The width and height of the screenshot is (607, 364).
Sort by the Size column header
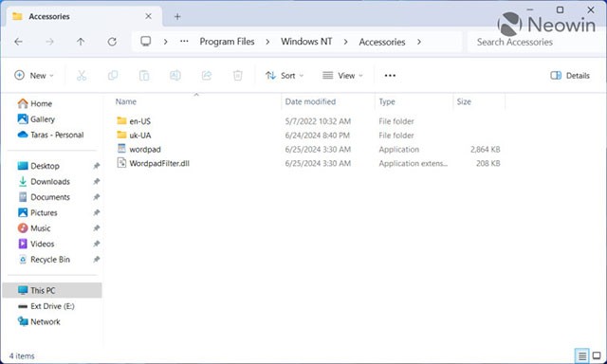(464, 101)
